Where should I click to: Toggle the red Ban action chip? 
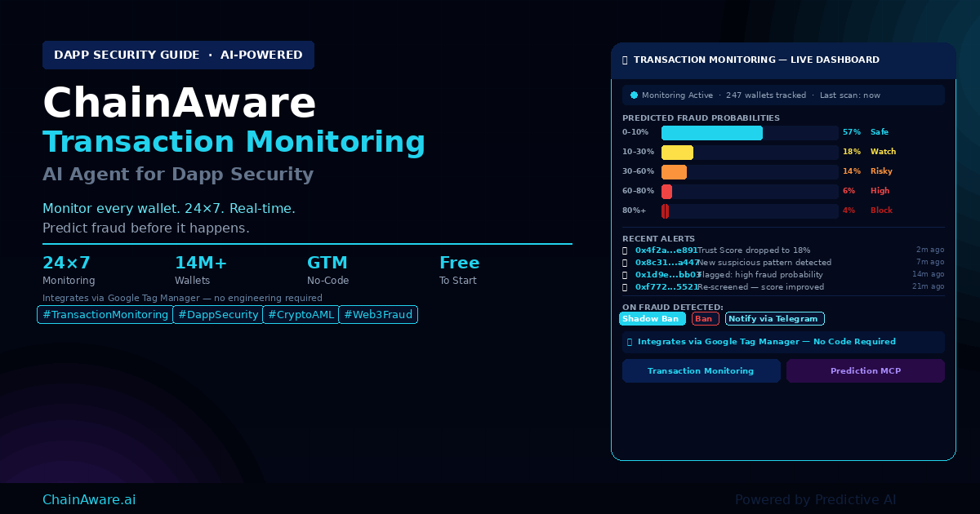tap(705, 319)
